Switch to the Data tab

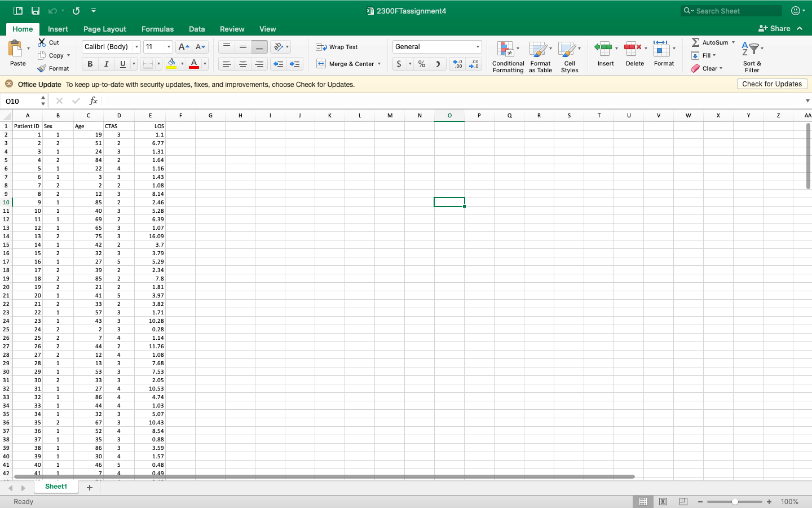coord(197,29)
